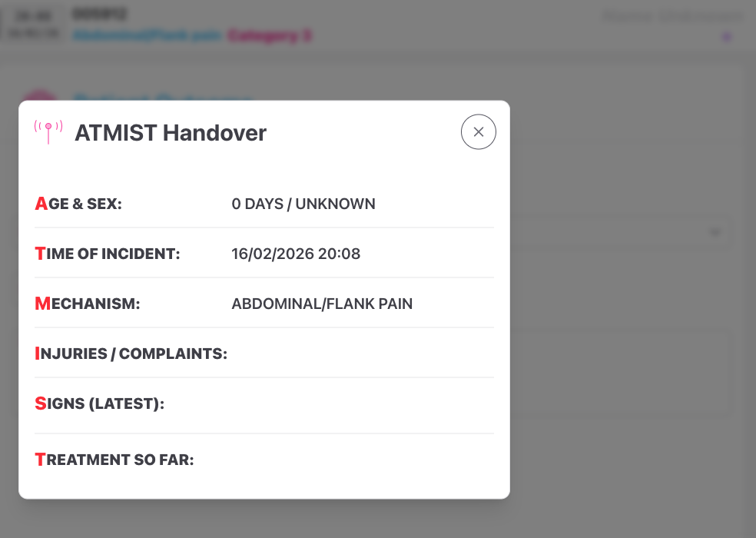Select the Category 3 badge in the header
756x538 pixels.
pos(270,35)
